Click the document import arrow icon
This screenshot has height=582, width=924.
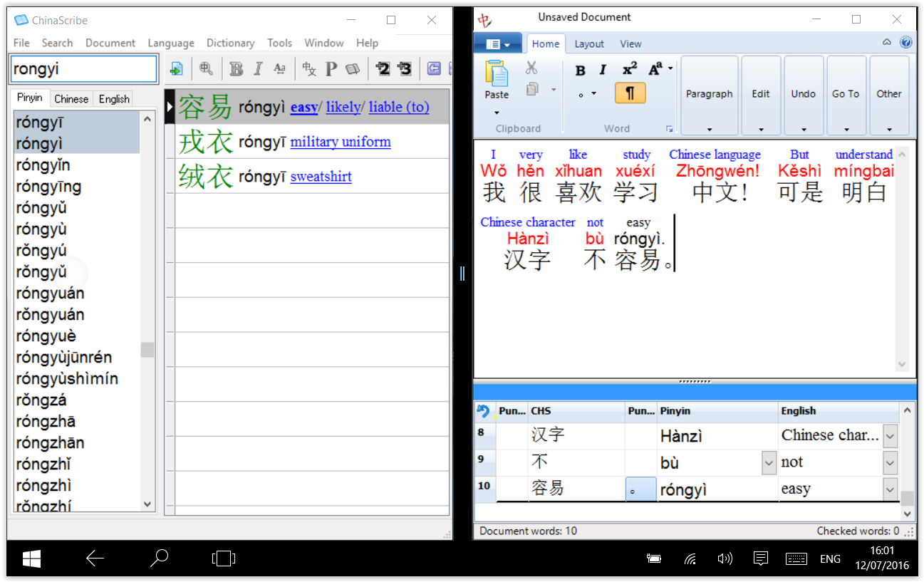177,69
